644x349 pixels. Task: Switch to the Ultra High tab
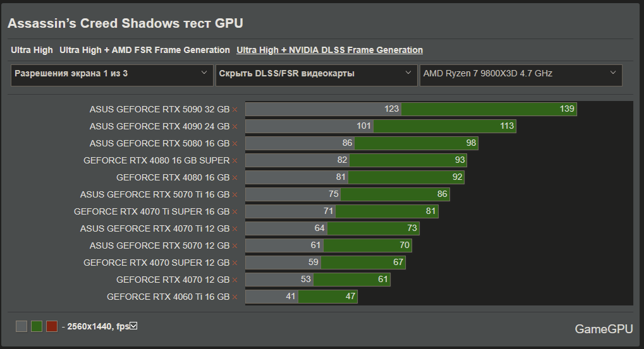point(32,50)
